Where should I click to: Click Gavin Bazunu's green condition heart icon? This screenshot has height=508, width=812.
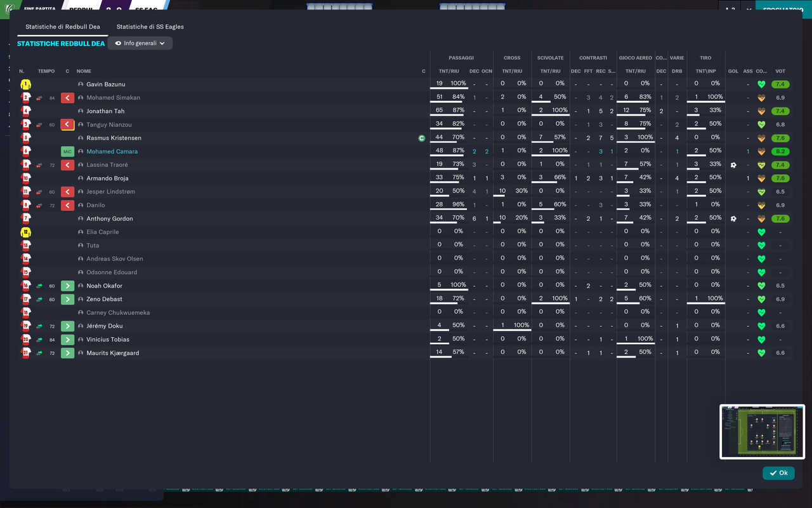tap(761, 84)
